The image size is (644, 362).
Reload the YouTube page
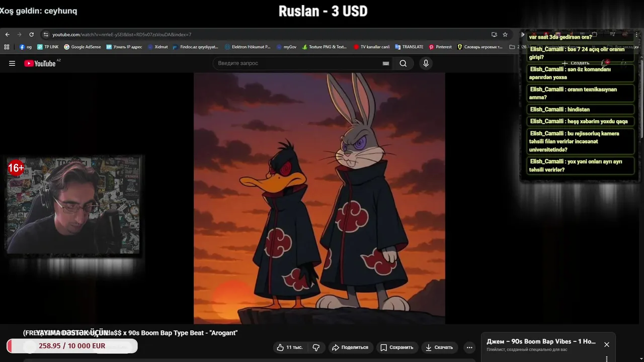coord(31,35)
